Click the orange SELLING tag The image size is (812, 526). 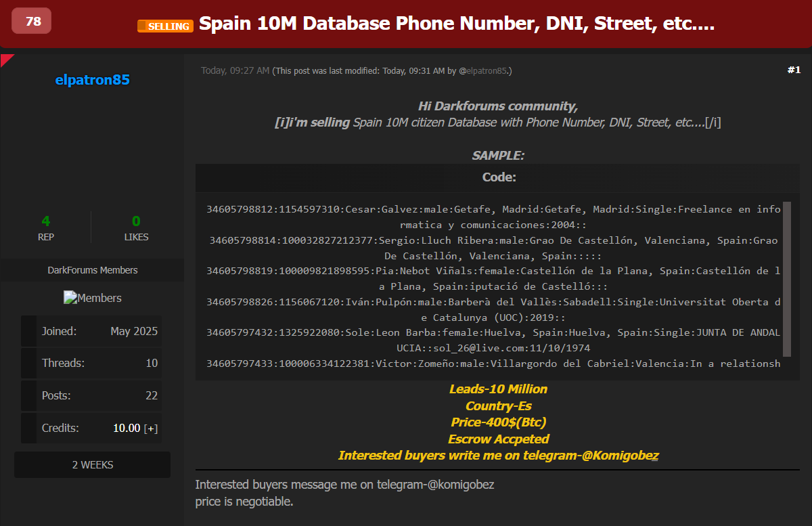(x=165, y=26)
